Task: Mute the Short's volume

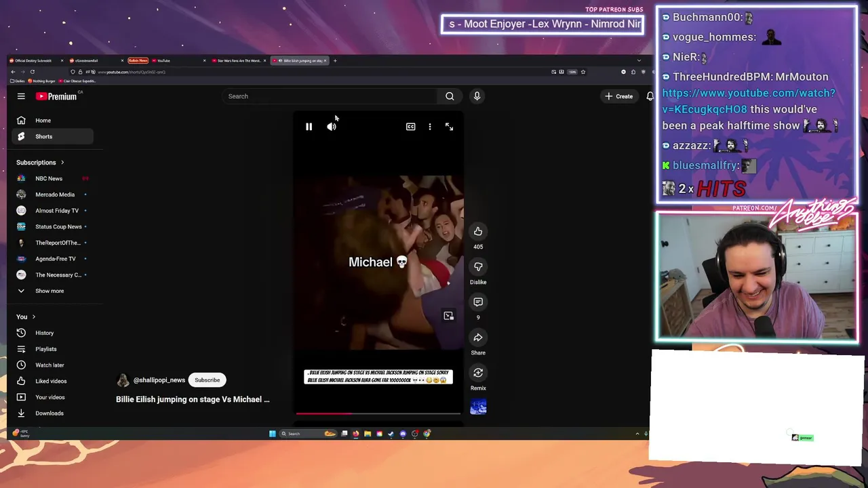Action: [332, 127]
